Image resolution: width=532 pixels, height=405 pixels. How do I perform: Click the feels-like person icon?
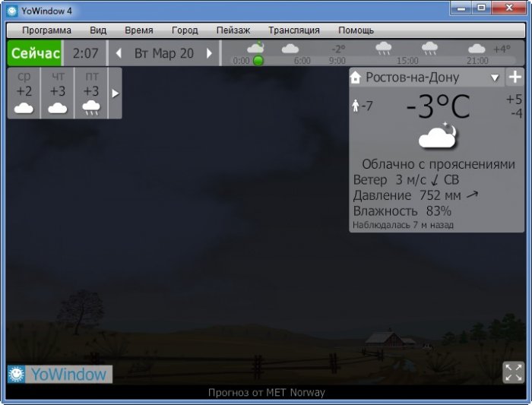click(356, 106)
